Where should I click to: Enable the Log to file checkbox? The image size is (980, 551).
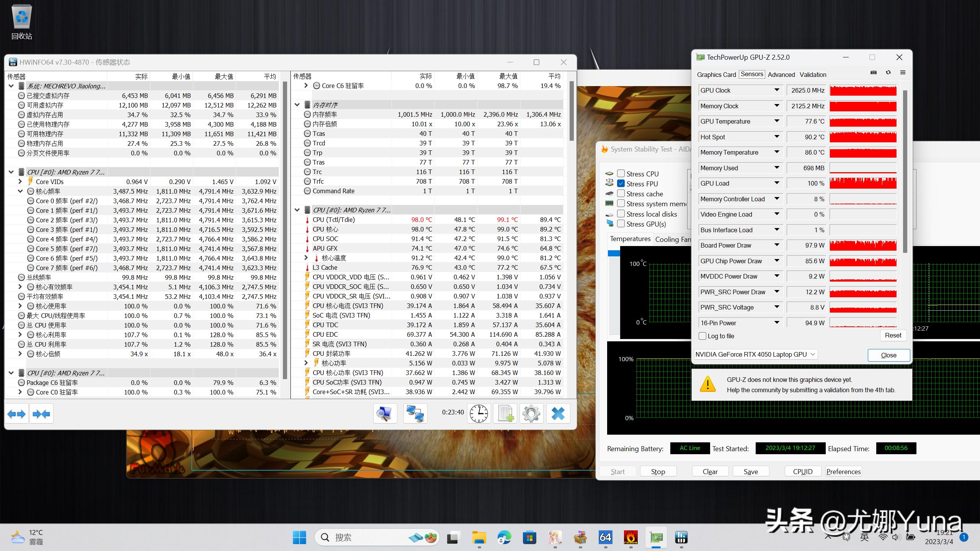pos(702,336)
